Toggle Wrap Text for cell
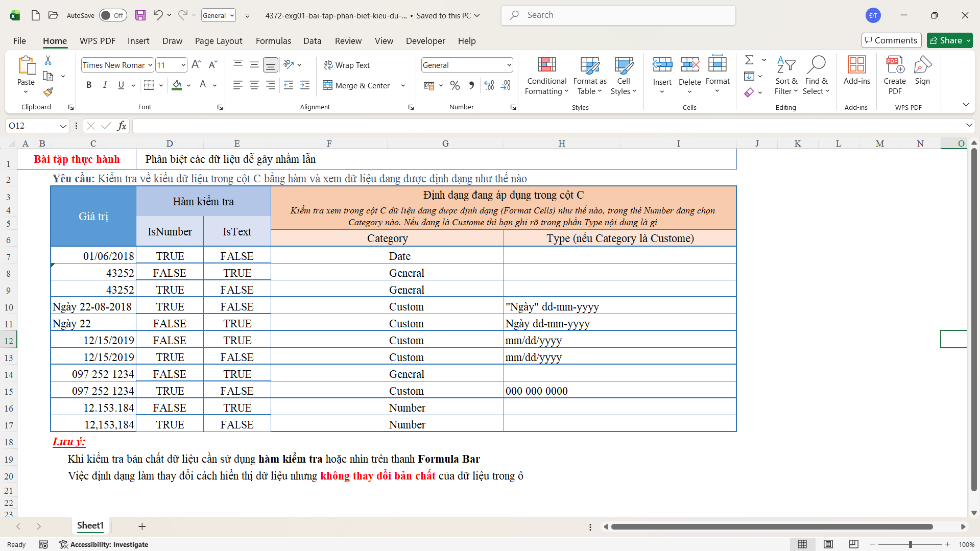The height and width of the screenshot is (551, 980). click(x=347, y=65)
